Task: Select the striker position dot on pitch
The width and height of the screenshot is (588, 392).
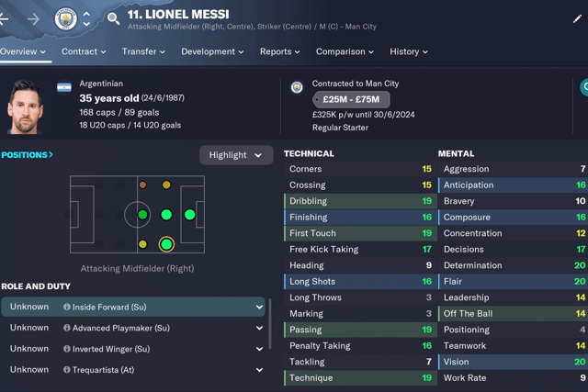Action: pyautogui.click(x=190, y=215)
